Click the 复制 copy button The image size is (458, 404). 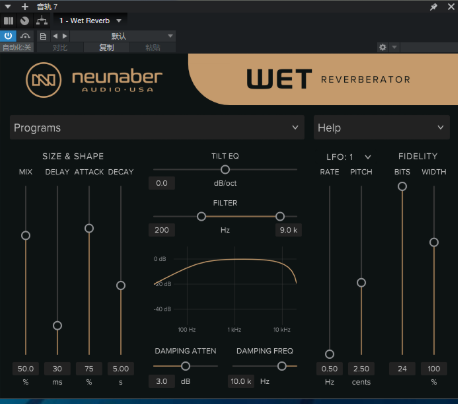click(106, 47)
